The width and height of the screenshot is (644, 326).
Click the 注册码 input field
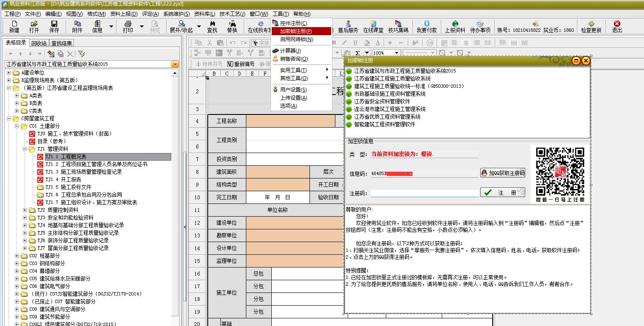424,193
